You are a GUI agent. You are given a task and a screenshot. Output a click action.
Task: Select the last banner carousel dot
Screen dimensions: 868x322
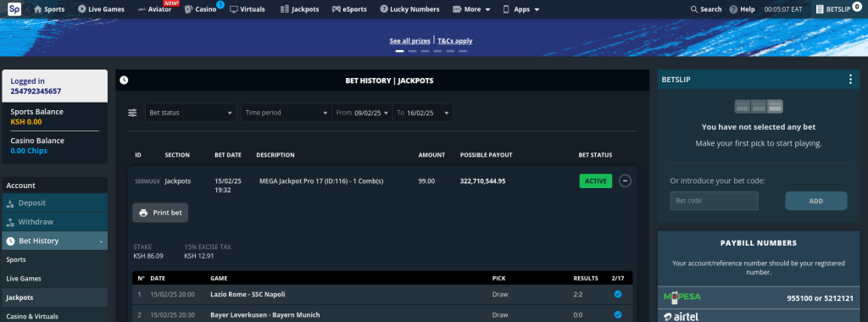[x=463, y=51]
